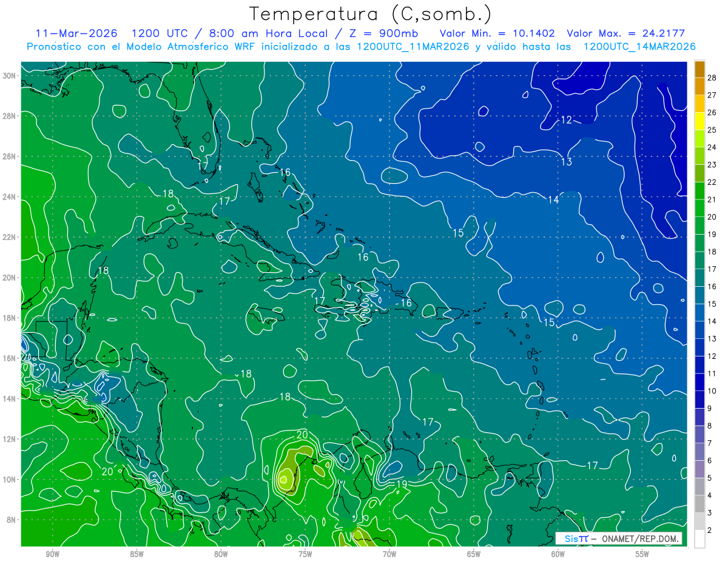728x562 pixels.
Task: Click the "12N" latitude axis label
Action: coord(10,439)
